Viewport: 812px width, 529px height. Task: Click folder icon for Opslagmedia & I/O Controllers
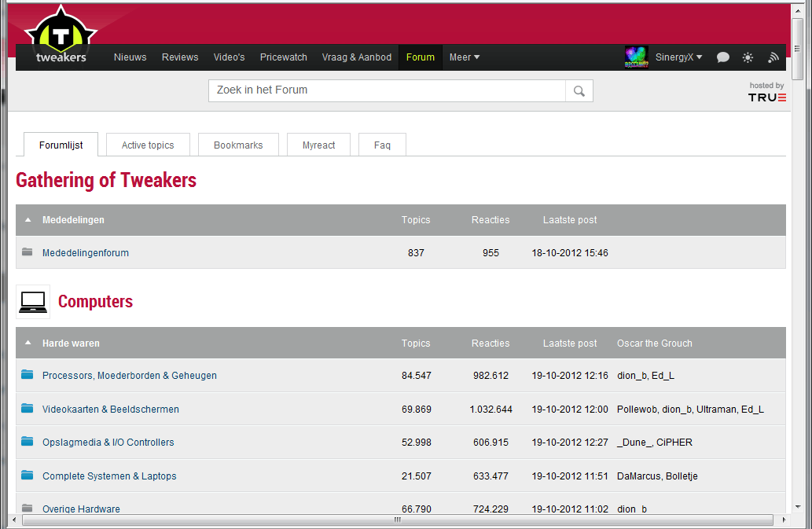pyautogui.click(x=28, y=441)
